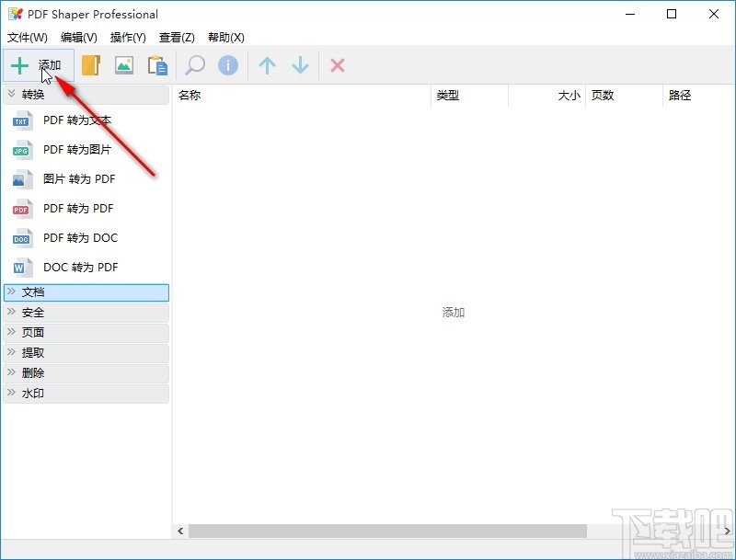Screen dimensions: 736x560
Task: Click the clipboard paste icon in toolbar
Action: [x=157, y=65]
